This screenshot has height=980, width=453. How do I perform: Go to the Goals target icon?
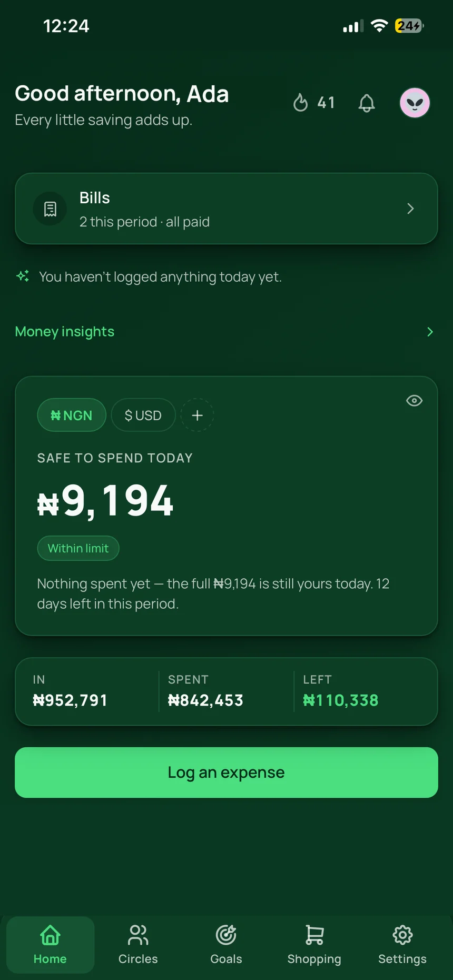(x=226, y=935)
